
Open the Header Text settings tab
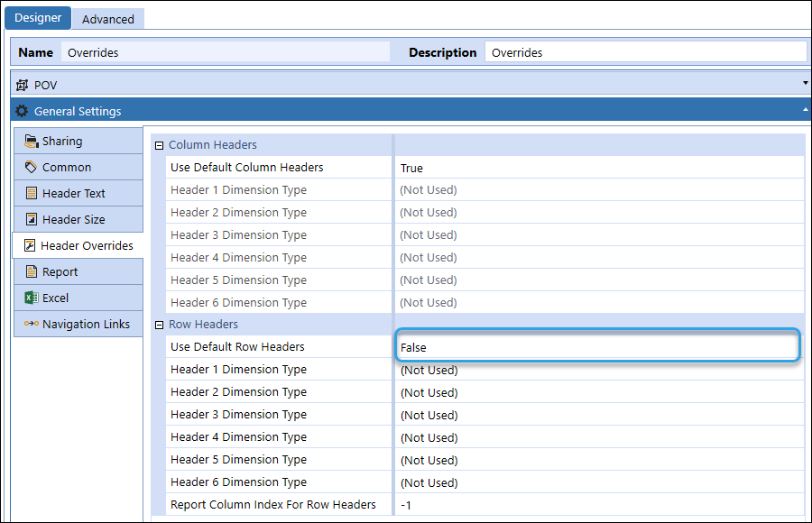point(78,193)
